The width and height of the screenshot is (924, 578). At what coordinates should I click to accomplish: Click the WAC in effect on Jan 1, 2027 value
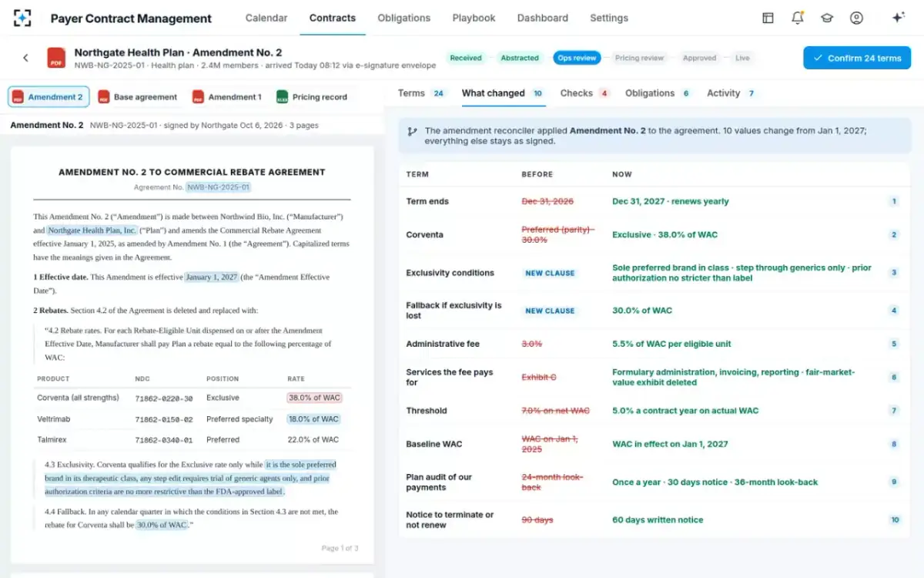670,444
